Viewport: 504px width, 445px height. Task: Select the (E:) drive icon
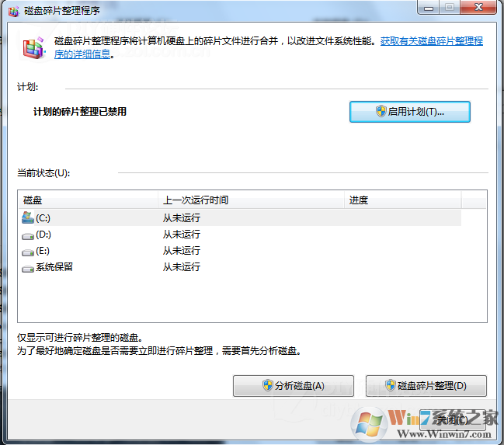28,252
